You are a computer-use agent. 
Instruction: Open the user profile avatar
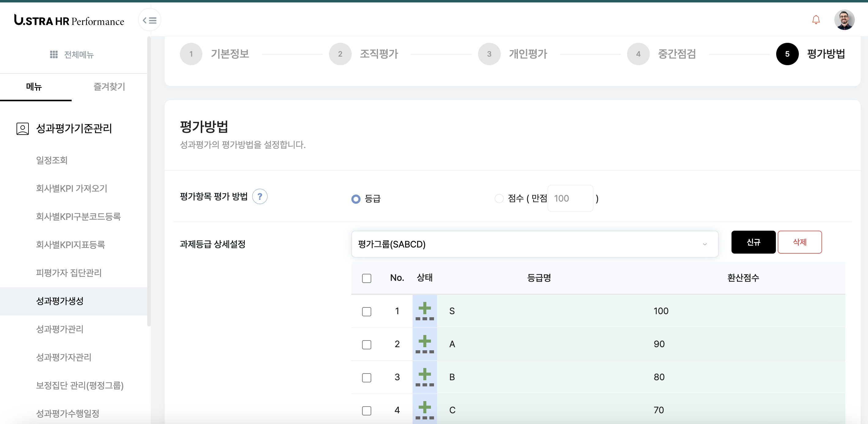(x=844, y=20)
